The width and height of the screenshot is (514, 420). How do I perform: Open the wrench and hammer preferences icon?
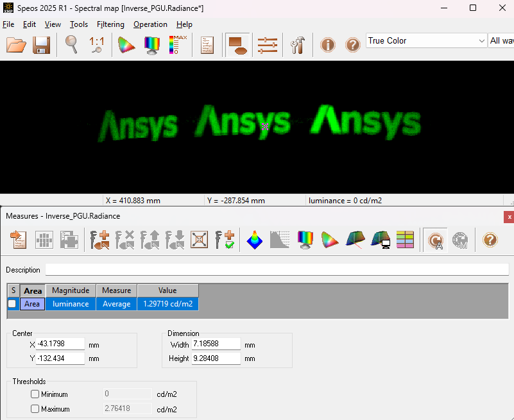click(298, 45)
